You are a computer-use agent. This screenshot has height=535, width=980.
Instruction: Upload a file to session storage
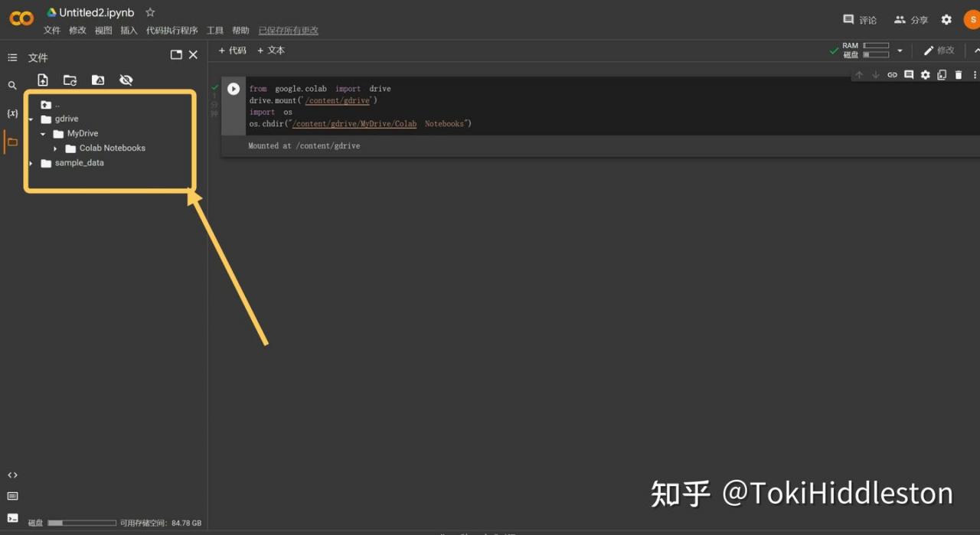point(43,80)
